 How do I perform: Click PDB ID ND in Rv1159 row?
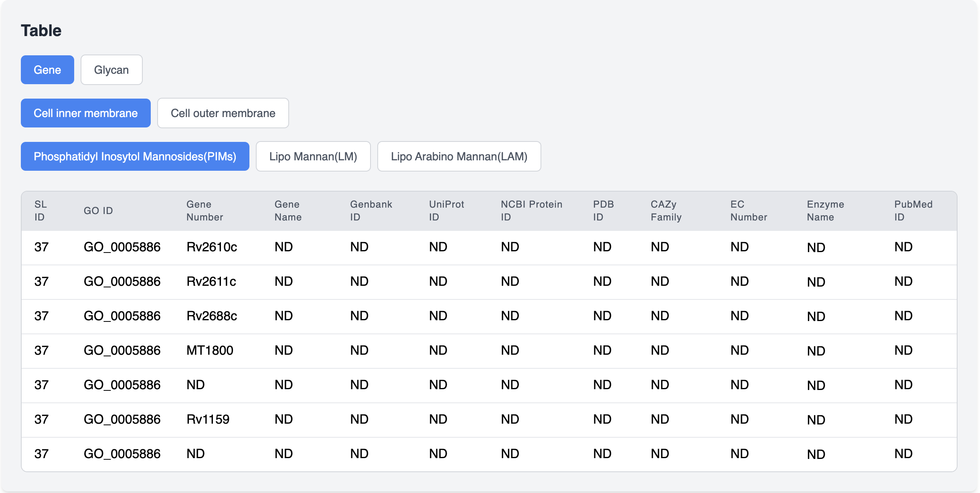coord(602,419)
